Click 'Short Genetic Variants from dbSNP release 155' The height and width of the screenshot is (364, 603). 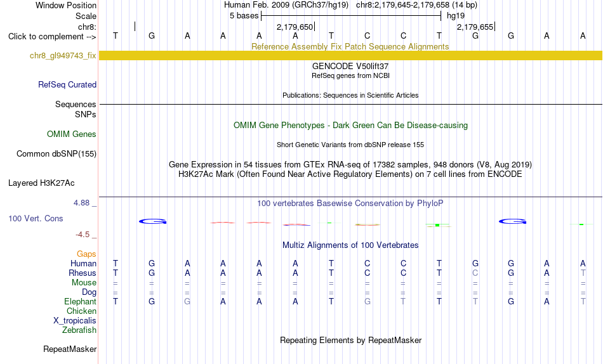350,145
